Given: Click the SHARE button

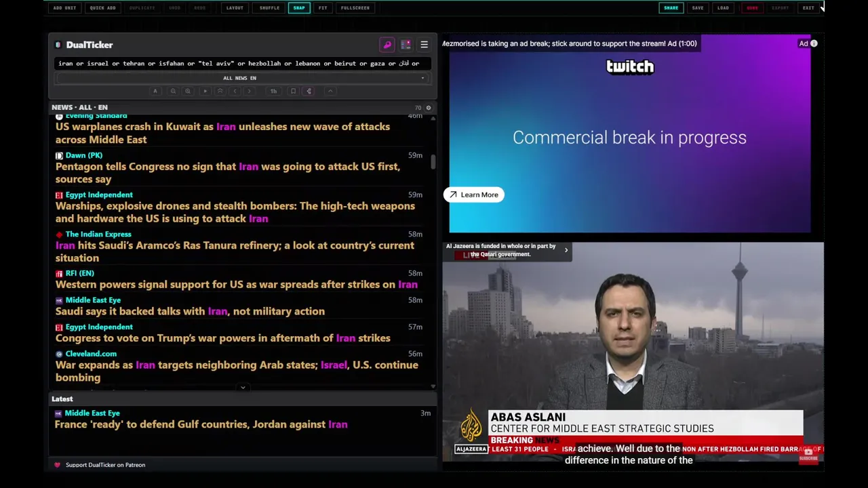Looking at the screenshot, I should tap(671, 8).
